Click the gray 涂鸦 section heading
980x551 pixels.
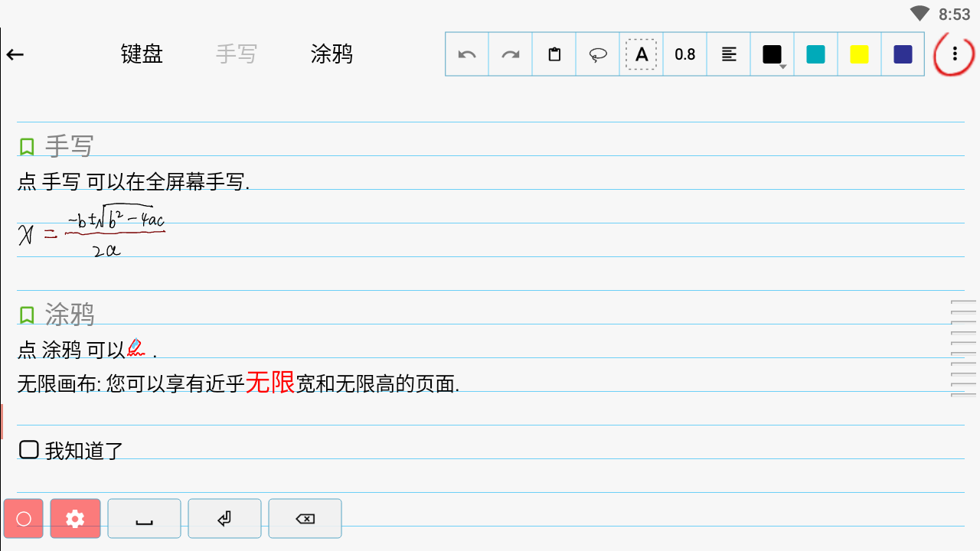(69, 314)
